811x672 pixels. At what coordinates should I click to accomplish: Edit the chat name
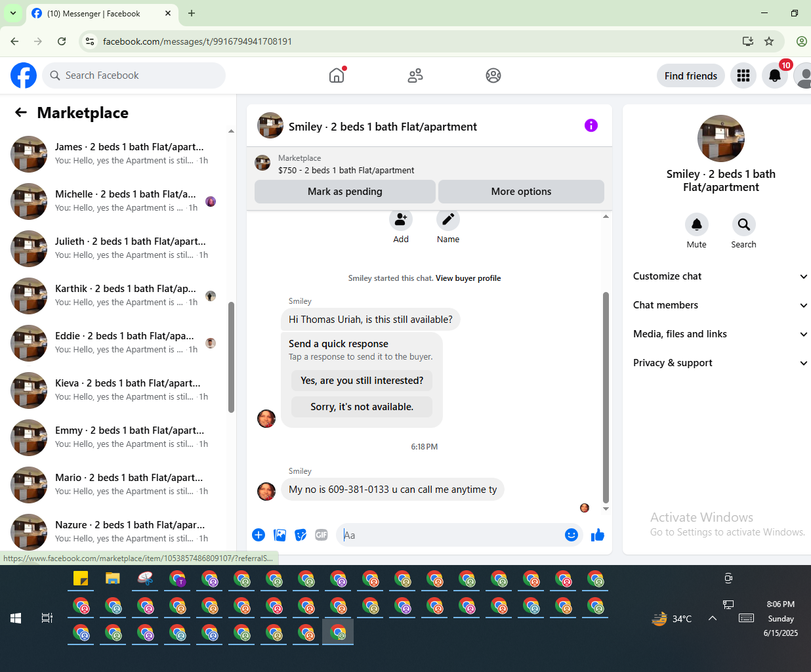point(448,220)
